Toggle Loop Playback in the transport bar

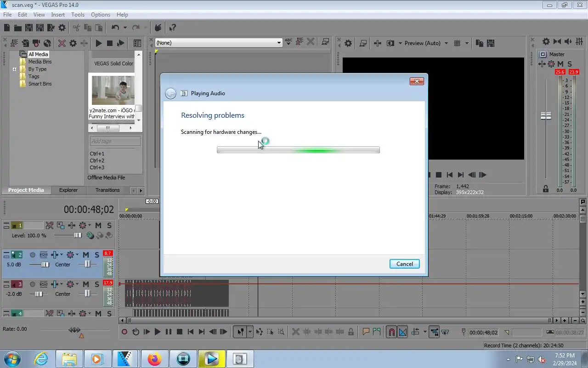[x=136, y=332]
